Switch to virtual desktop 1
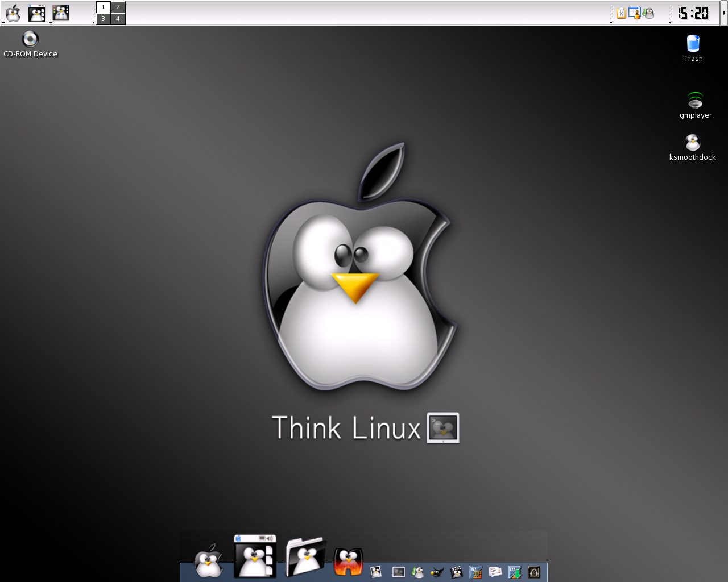This screenshot has width=728, height=582. [x=103, y=7]
